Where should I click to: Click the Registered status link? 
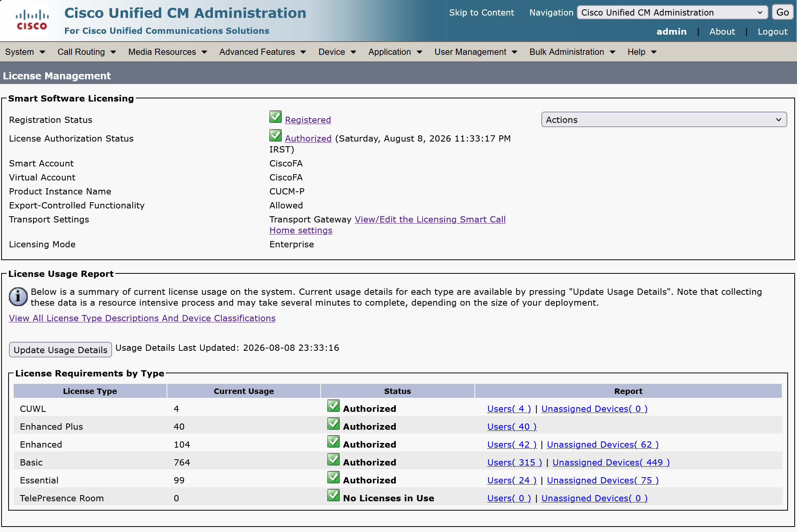click(308, 120)
